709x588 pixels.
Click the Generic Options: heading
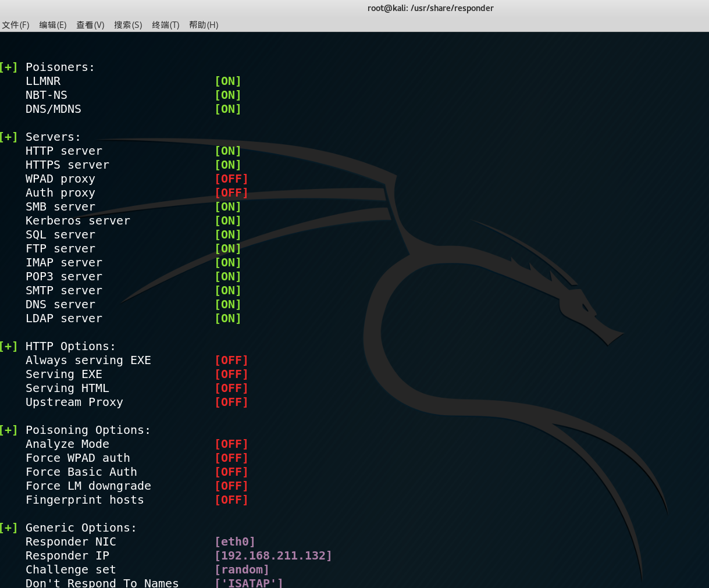click(x=81, y=528)
